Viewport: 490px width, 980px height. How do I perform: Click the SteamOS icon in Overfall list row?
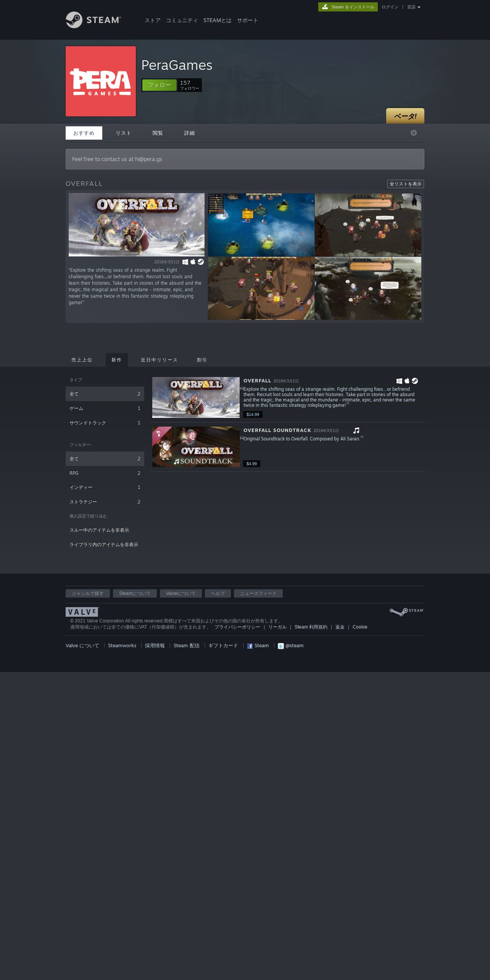point(415,381)
